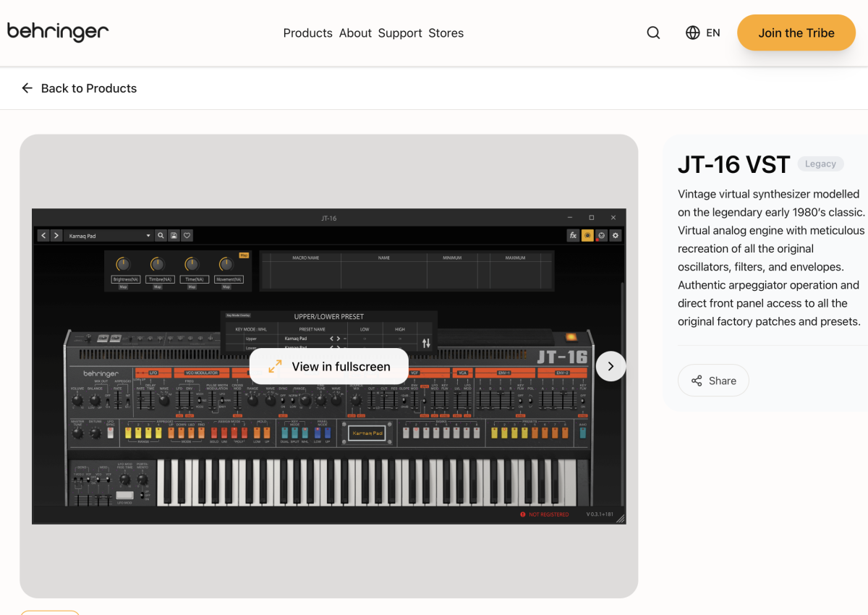Click the Legacy badge
The height and width of the screenshot is (615, 868).
(820, 164)
